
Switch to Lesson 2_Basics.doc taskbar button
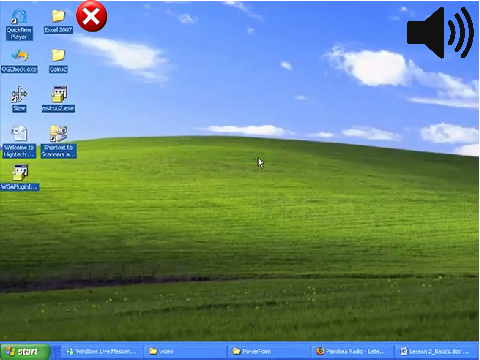(437, 351)
